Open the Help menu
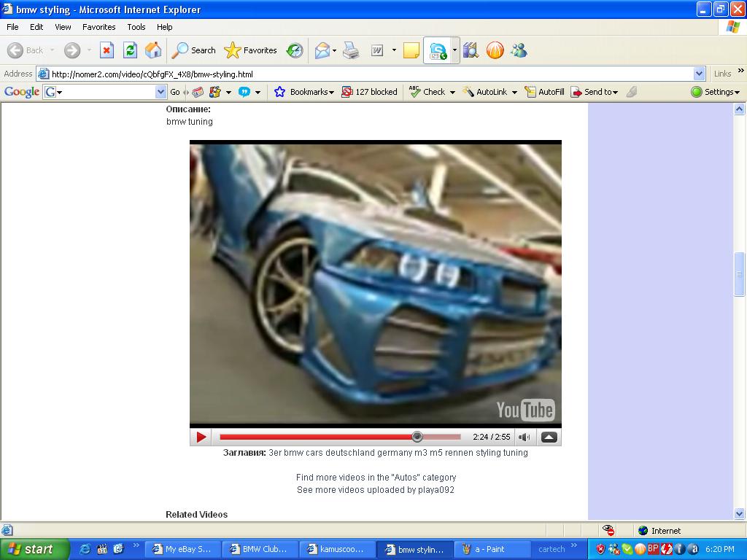 pos(165,27)
